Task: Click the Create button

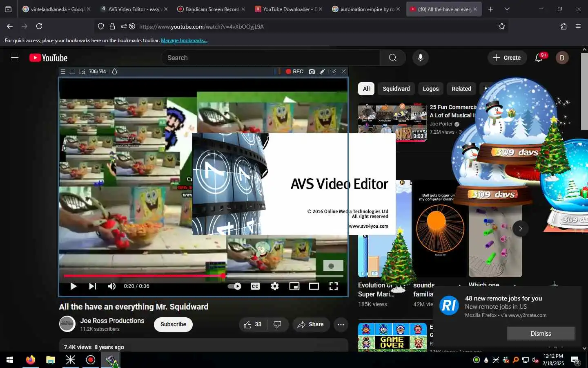Action: tap(507, 58)
